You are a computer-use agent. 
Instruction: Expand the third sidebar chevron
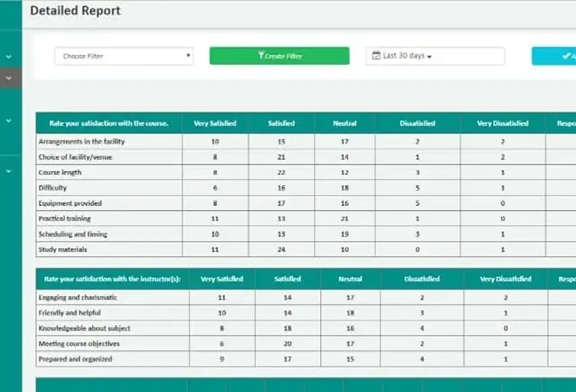coord(9,121)
